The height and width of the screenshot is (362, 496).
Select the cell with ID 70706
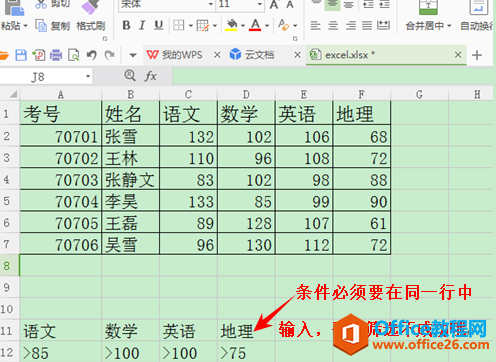click(x=61, y=244)
